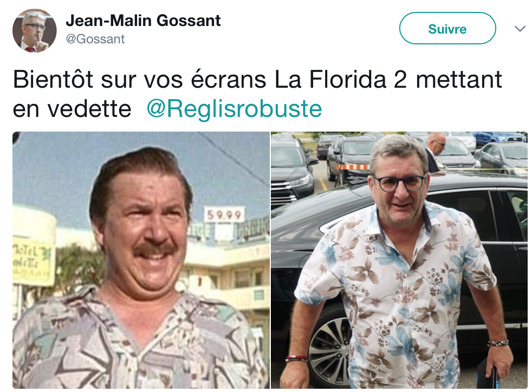Screen dimensions: 532x392
Task: Click the round glasses in right photo
Action: tap(399, 183)
